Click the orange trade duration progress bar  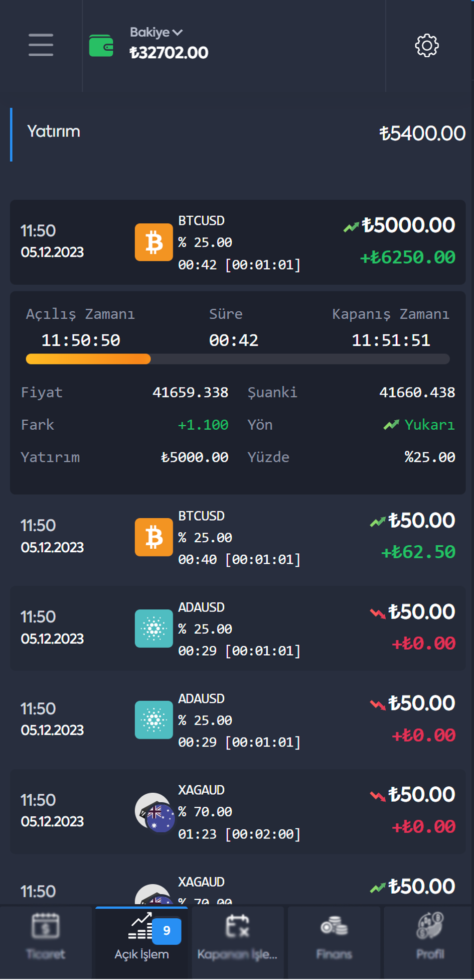tap(238, 359)
